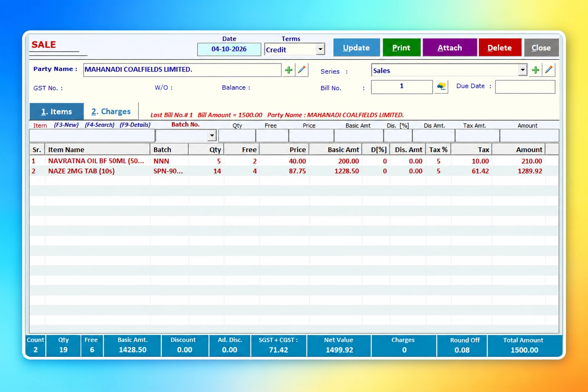This screenshot has height=392, width=588.
Task: Click the Amount entry field
Action: [529, 136]
